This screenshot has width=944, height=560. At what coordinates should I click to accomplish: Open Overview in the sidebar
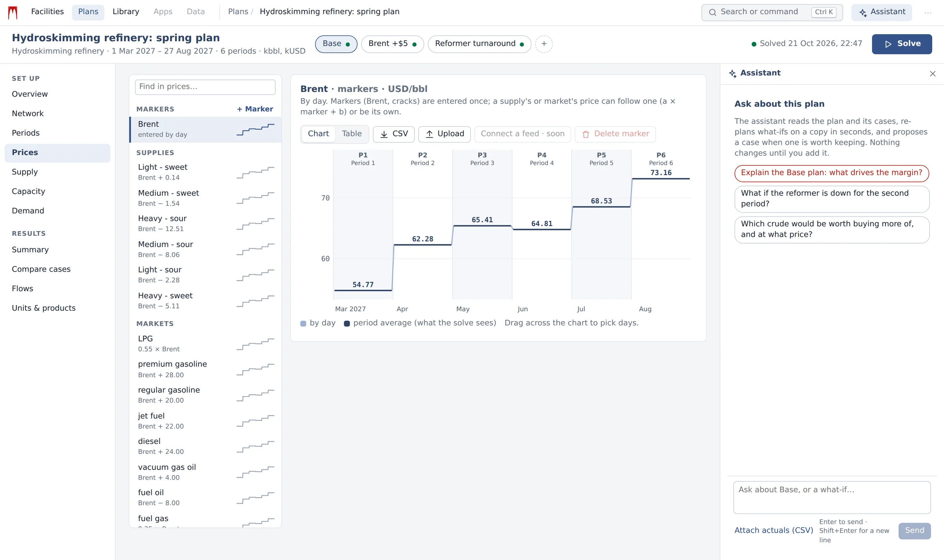[57, 94]
